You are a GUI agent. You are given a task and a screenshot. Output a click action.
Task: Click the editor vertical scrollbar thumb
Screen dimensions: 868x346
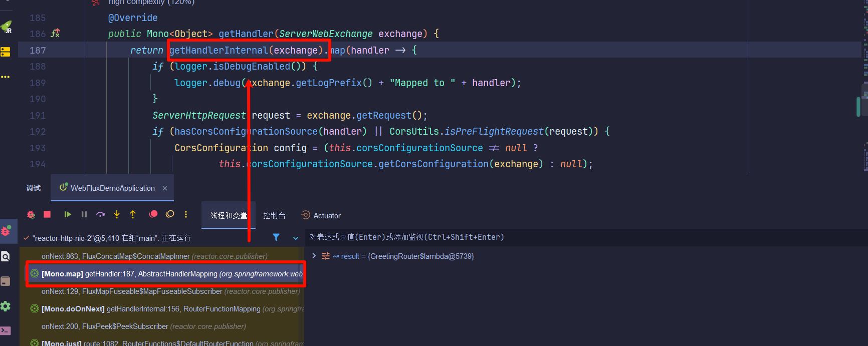click(x=858, y=107)
